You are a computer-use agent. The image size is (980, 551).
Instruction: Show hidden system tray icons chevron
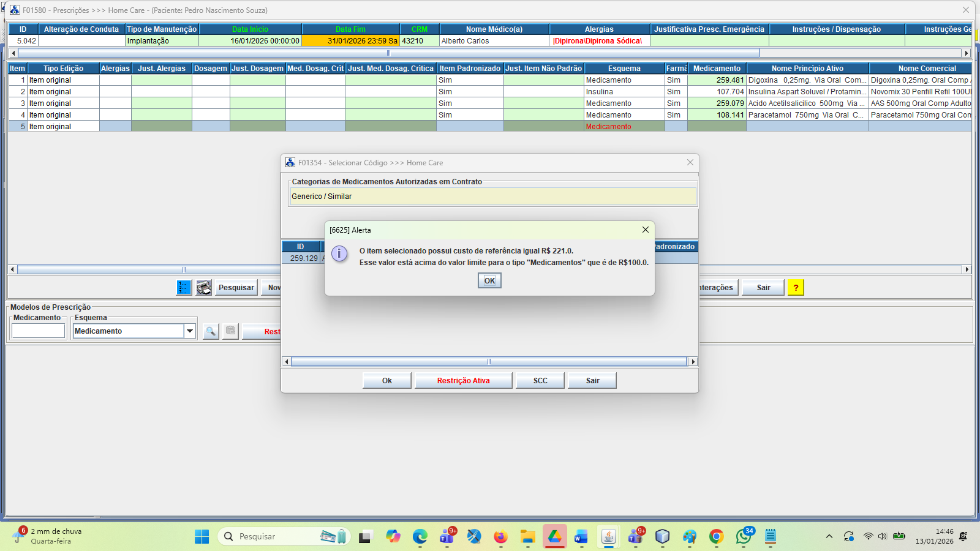pyautogui.click(x=829, y=537)
